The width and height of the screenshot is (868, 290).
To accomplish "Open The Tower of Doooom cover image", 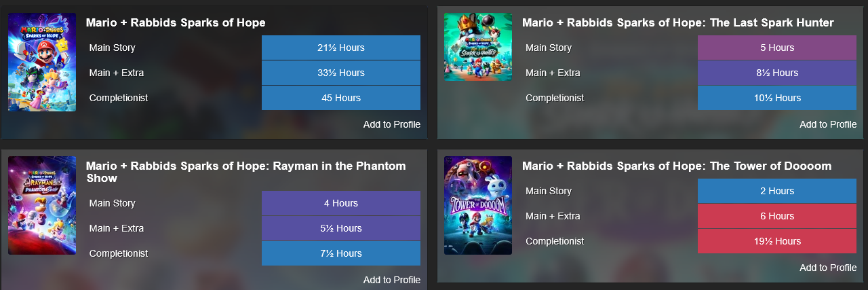I will point(478,206).
